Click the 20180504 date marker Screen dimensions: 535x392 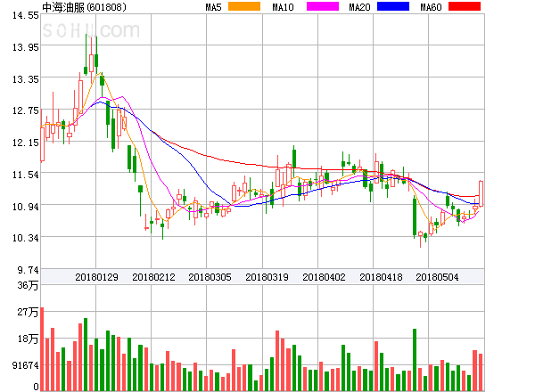coord(437,277)
